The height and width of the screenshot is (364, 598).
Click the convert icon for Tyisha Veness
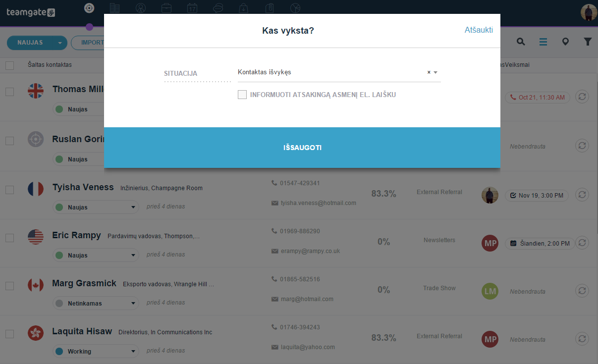(x=583, y=195)
